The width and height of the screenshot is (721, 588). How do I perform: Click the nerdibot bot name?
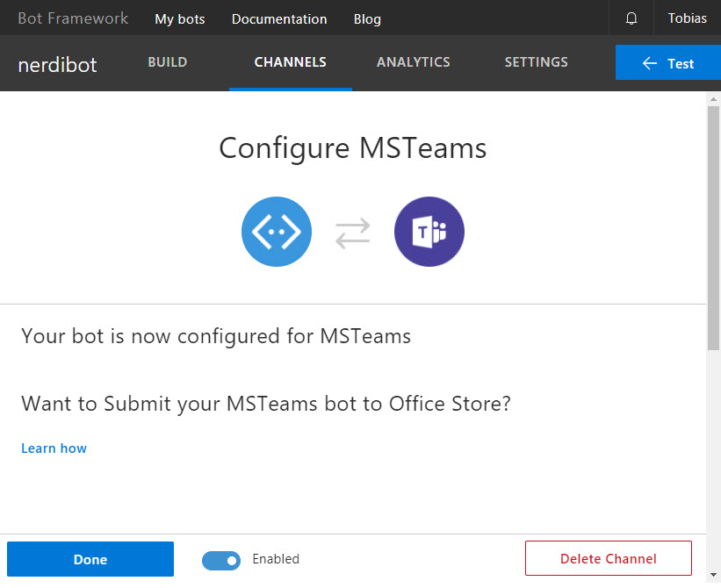click(57, 65)
